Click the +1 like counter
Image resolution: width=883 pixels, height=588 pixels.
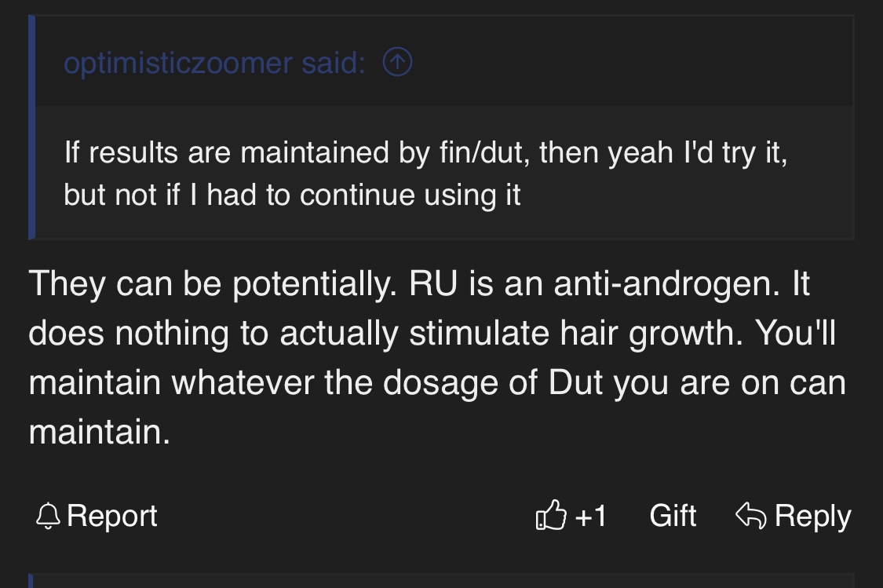591,515
